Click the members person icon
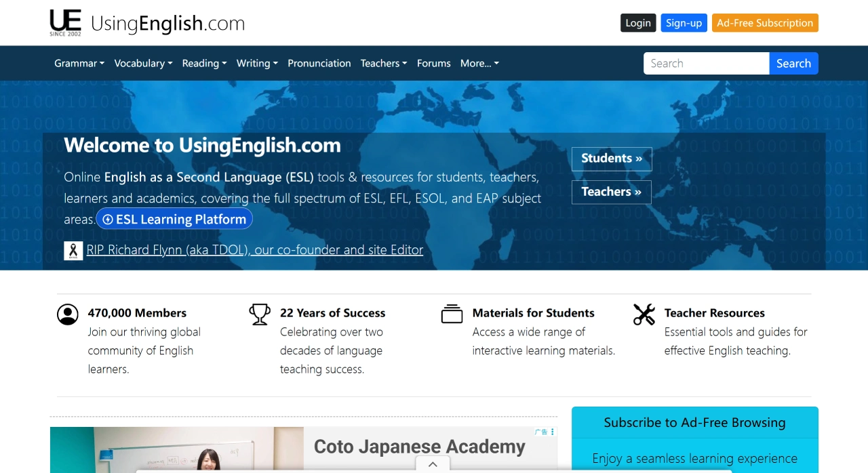This screenshot has height=473, width=868. [68, 314]
